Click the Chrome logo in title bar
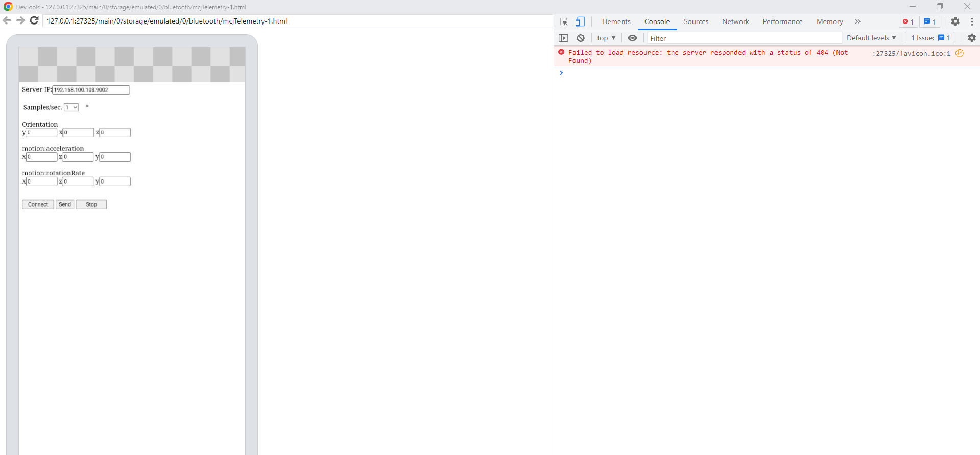 8,7
